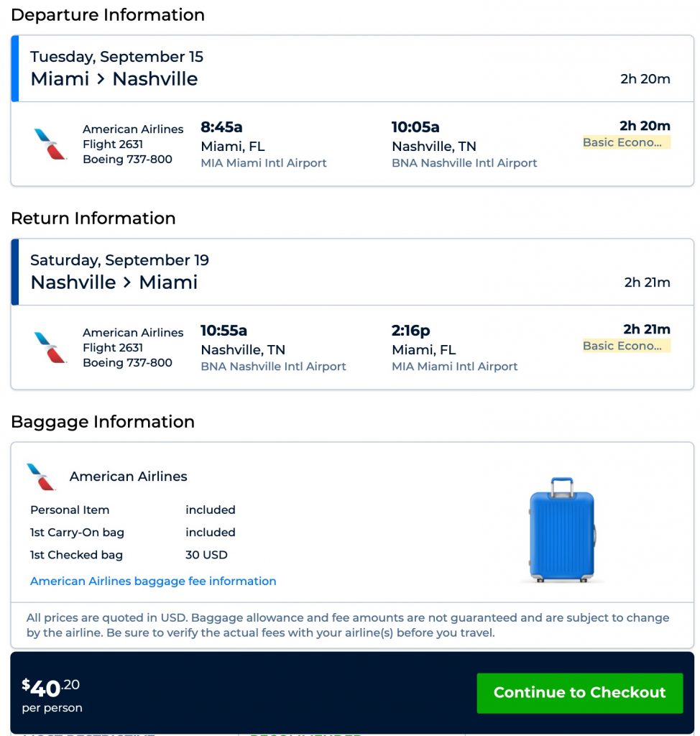Click the 8:45a departure time

point(221,127)
